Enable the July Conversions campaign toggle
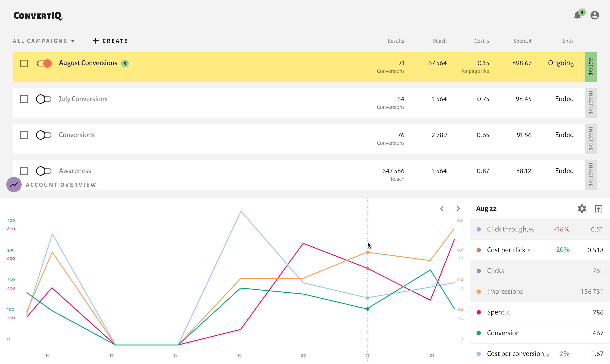610x364 pixels. click(x=44, y=99)
